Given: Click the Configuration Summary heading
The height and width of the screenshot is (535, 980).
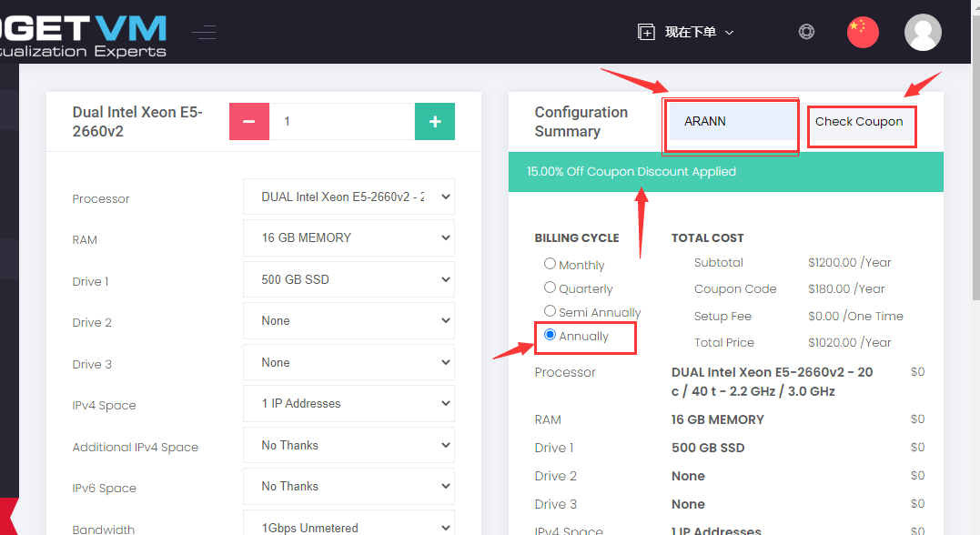Looking at the screenshot, I should (581, 121).
